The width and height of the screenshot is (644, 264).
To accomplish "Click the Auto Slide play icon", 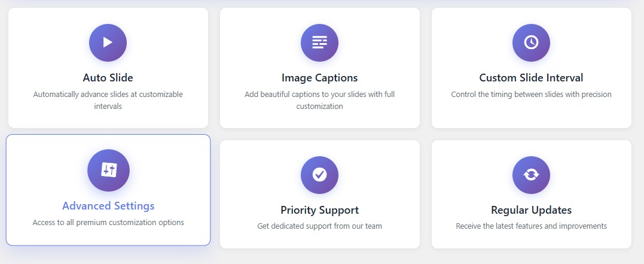I will [x=108, y=43].
